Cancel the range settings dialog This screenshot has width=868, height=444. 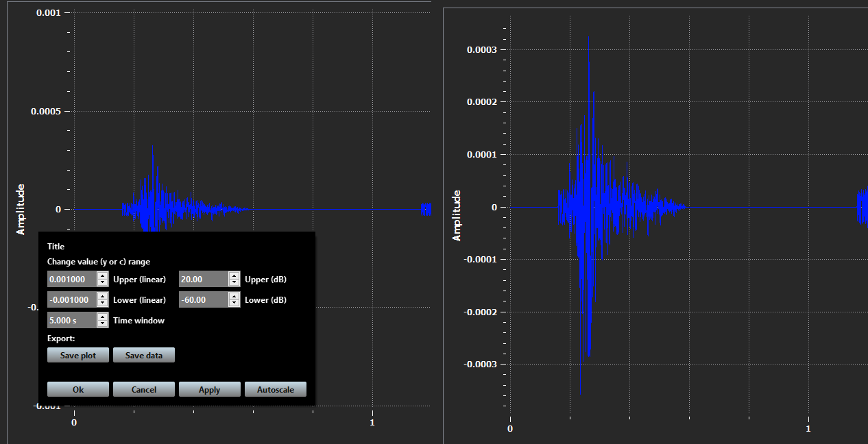pyautogui.click(x=144, y=389)
